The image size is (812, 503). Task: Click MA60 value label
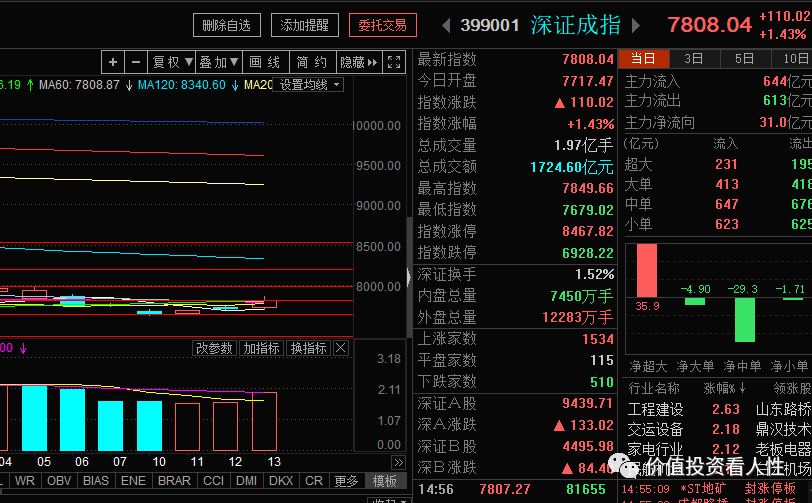(79, 84)
